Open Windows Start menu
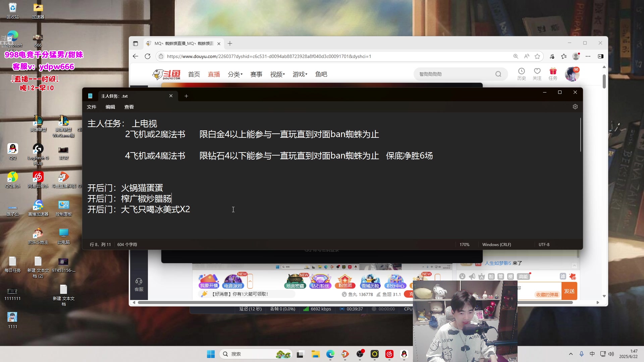 point(211,354)
